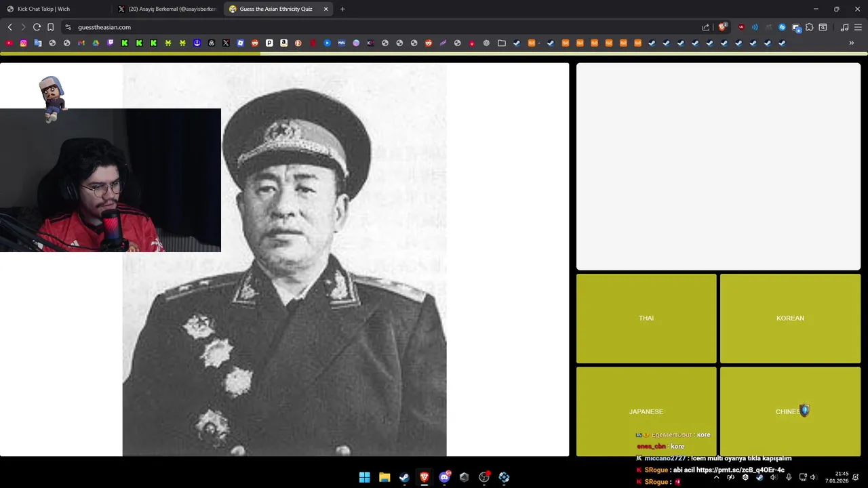This screenshot has height=488, width=868.
Task: Open the Brave Shields lion icon
Action: pyautogui.click(x=722, y=27)
